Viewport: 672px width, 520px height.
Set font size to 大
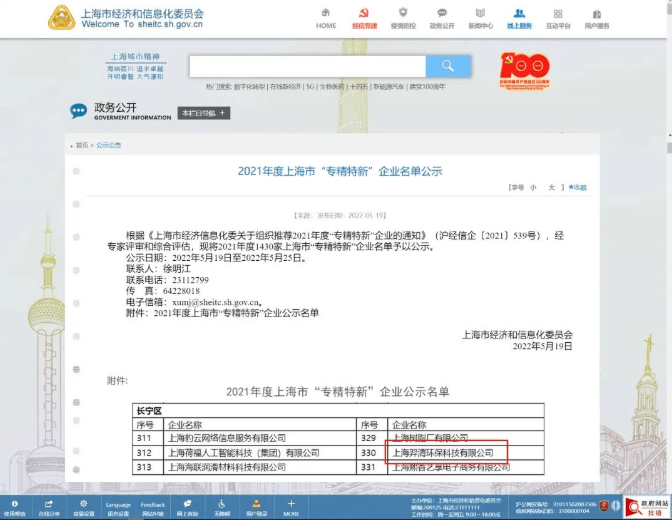[552, 187]
